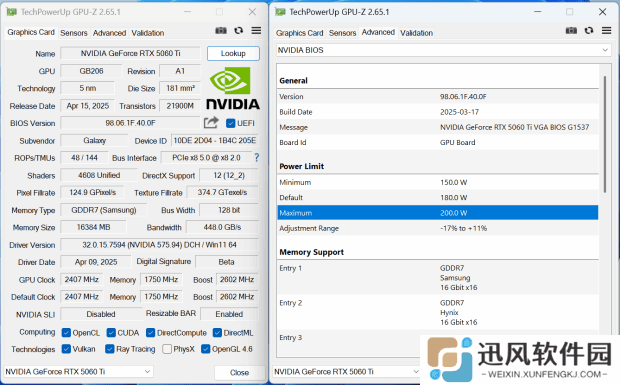Refresh data via refresh icon in left GPU-Z window
Viewport: 620px width, 385px height.
(238, 30)
